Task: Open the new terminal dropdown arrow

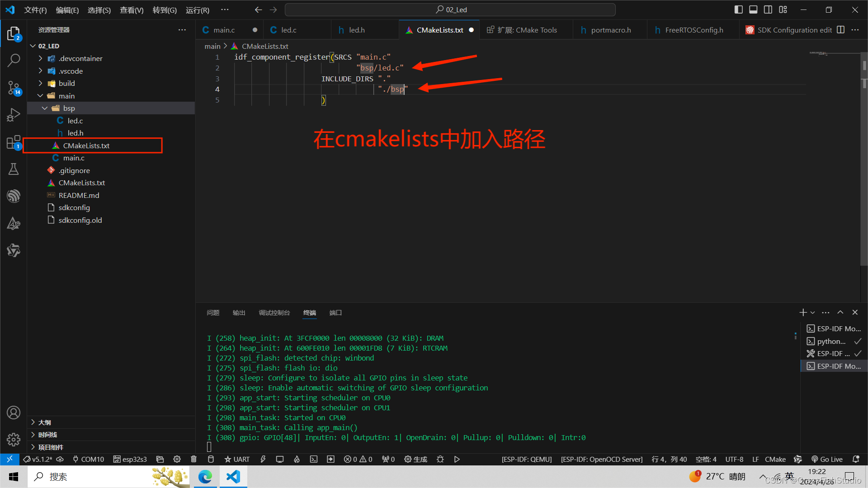Action: point(813,313)
